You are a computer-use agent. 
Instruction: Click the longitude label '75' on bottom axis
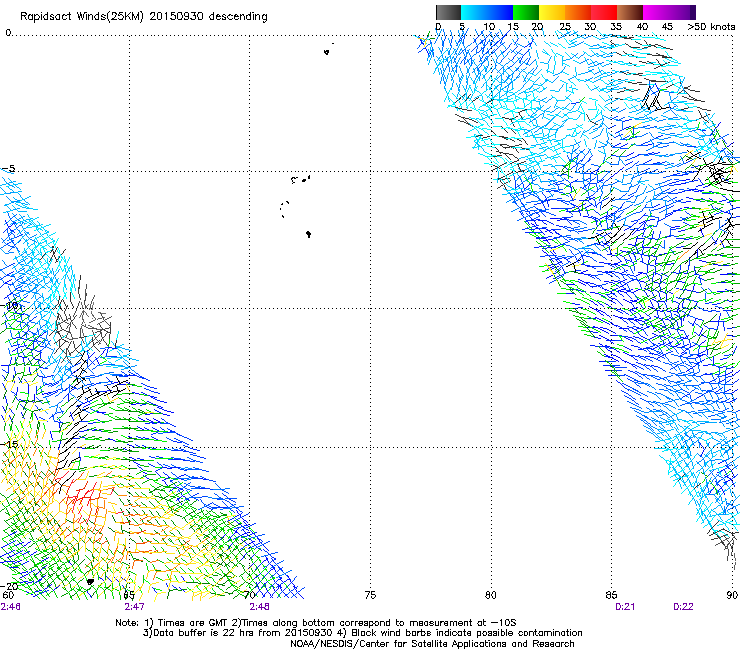[370, 595]
